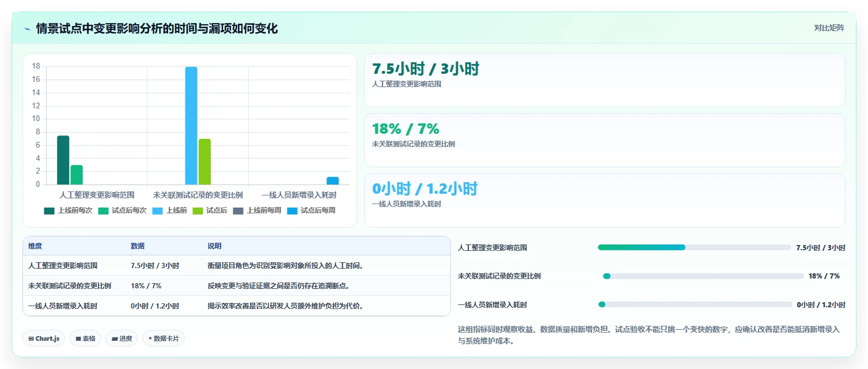Open the 0小时 / 1.2小时 data card
Image resolution: width=868 pixels, height=369 pixels.
pos(605,200)
